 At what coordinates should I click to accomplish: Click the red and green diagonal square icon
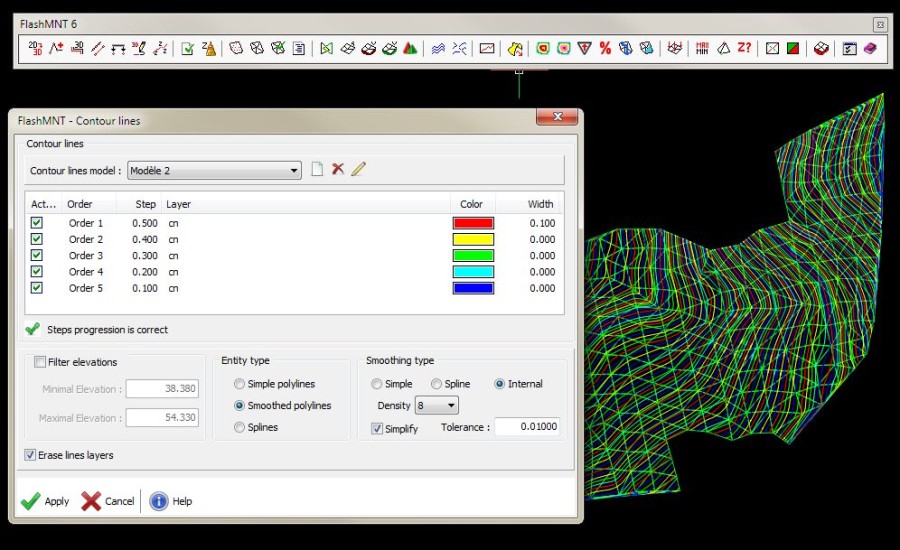pos(793,48)
